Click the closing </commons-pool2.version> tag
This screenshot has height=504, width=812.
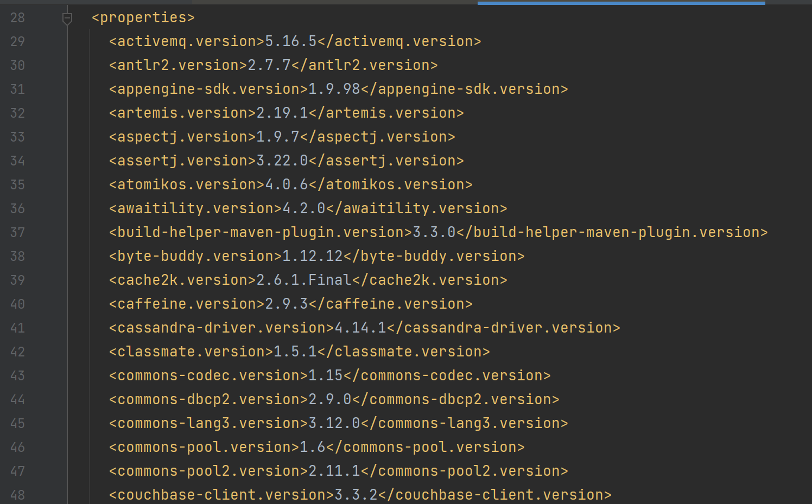465,471
